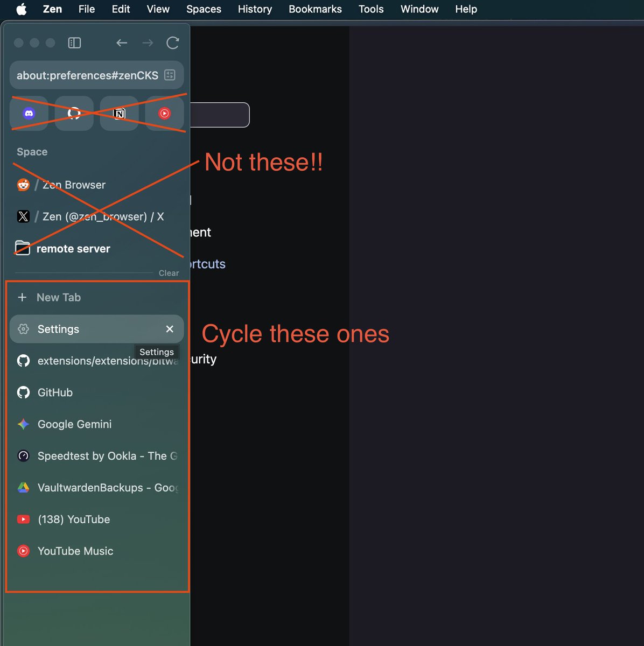Open the Discord pinned tab
This screenshot has width=644, height=646.
pyautogui.click(x=29, y=113)
